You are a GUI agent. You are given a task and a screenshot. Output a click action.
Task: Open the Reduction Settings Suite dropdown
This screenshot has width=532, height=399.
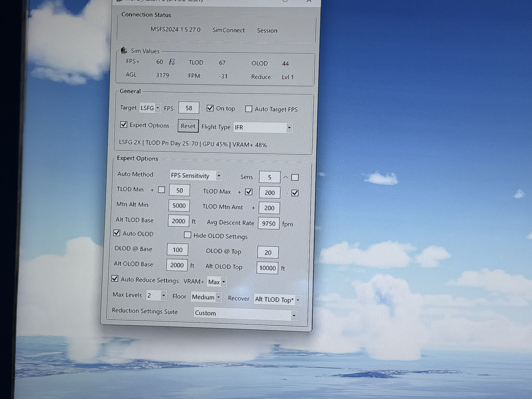click(246, 314)
